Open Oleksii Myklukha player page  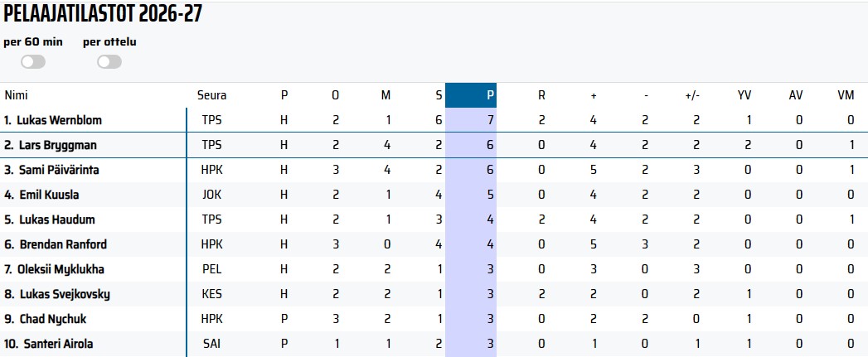(x=61, y=269)
